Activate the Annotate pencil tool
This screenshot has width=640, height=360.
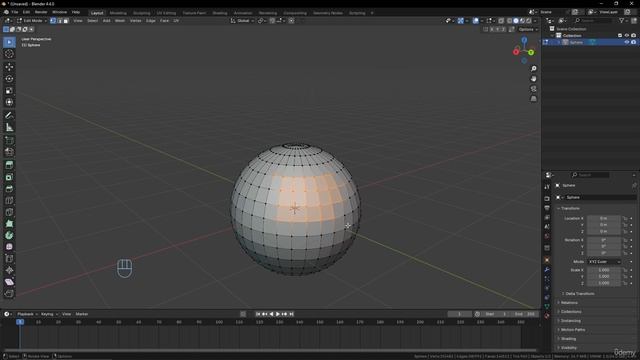click(x=9, y=116)
